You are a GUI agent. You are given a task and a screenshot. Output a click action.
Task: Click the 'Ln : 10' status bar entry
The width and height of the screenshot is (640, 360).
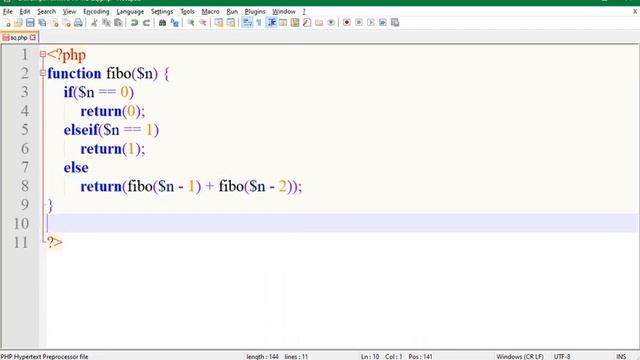[370, 357]
